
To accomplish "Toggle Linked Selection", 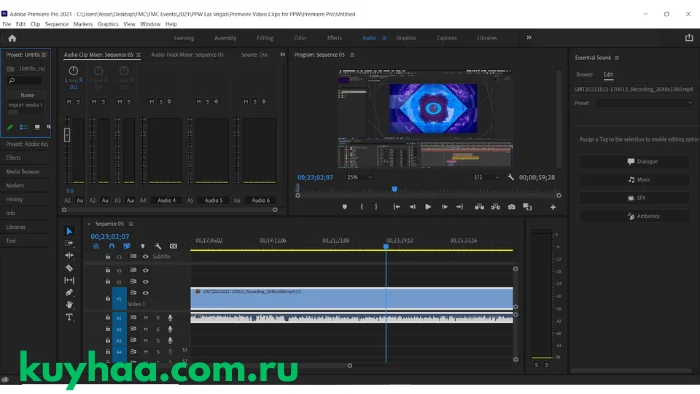I will 127,246.
